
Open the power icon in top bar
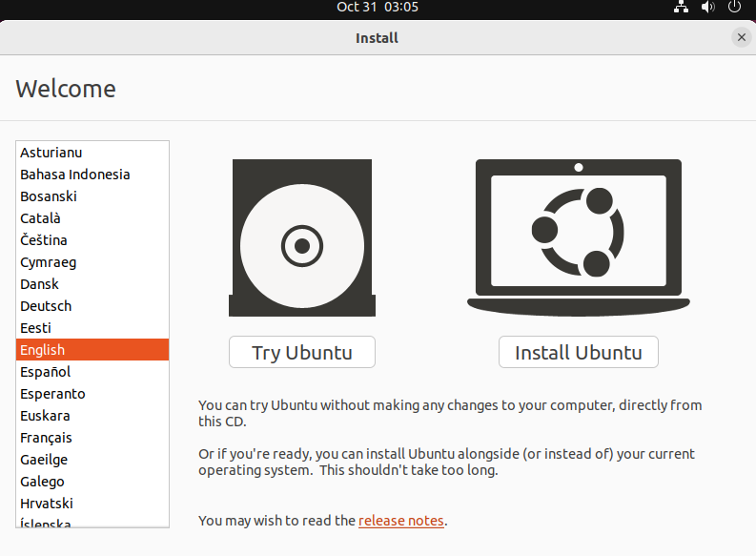[x=734, y=8]
